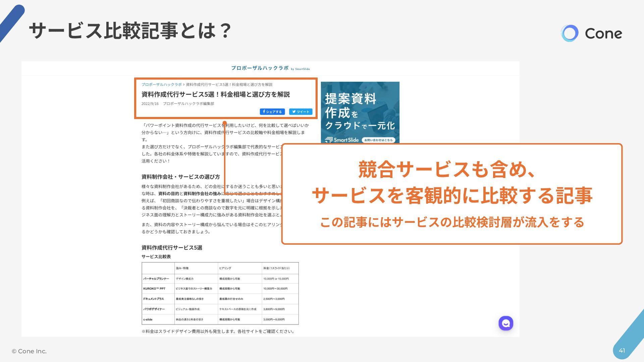This screenshot has width=644, height=362.
Task: Click the 資料制作会社・サービスの選び方 heading
Action: (x=180, y=177)
